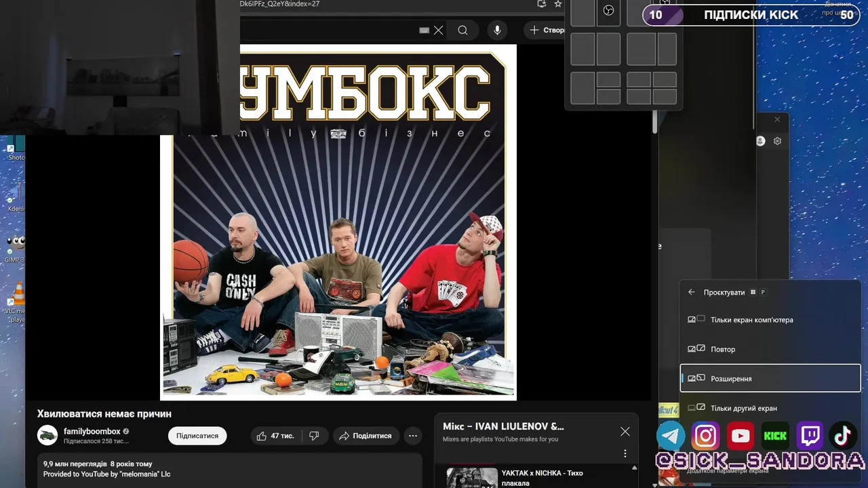This screenshot has height=488, width=868.
Task: Open VLC media player desktop shortcut
Action: tap(16, 302)
